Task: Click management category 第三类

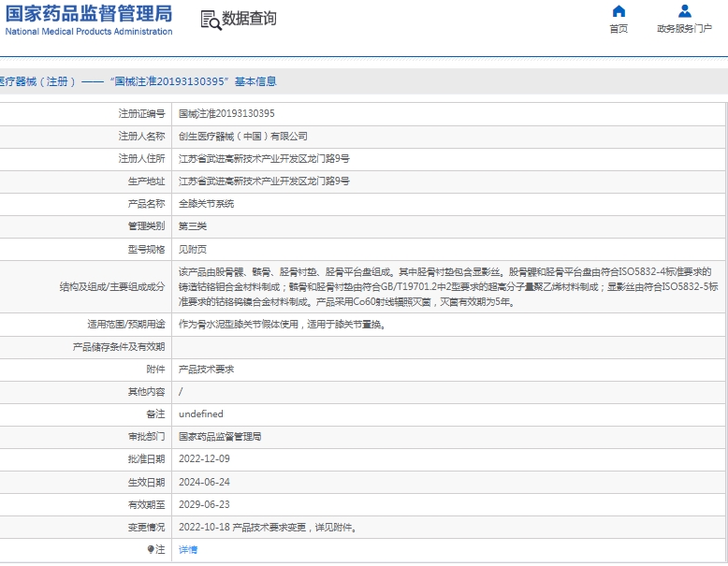Action: (193, 226)
